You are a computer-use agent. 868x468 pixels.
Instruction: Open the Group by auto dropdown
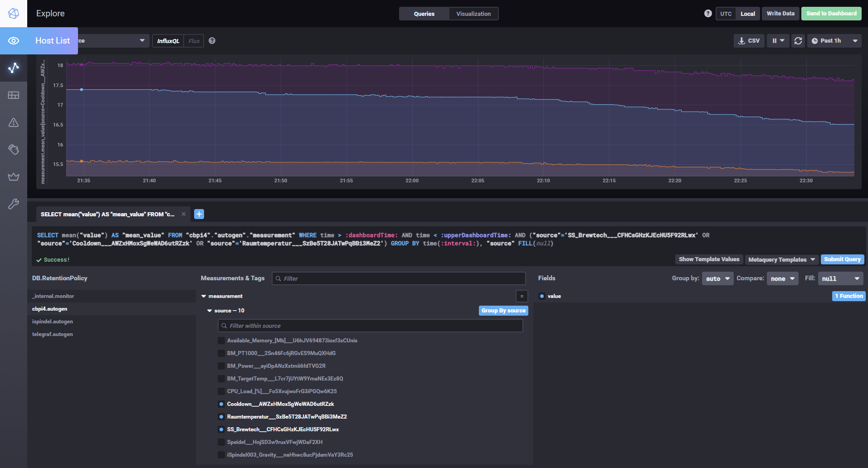point(717,278)
